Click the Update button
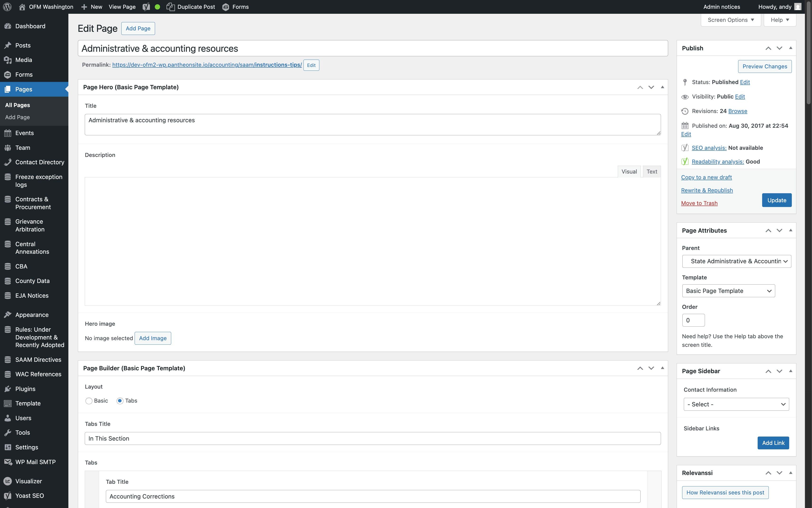812x508 pixels. point(776,200)
